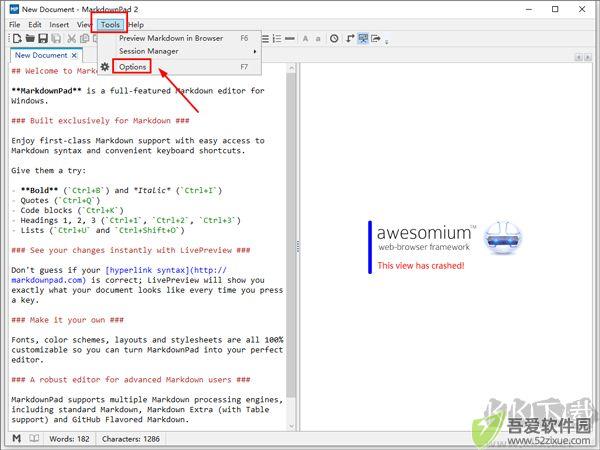Close the open Tools menu
Screen dimensions: 600x450
111,25
